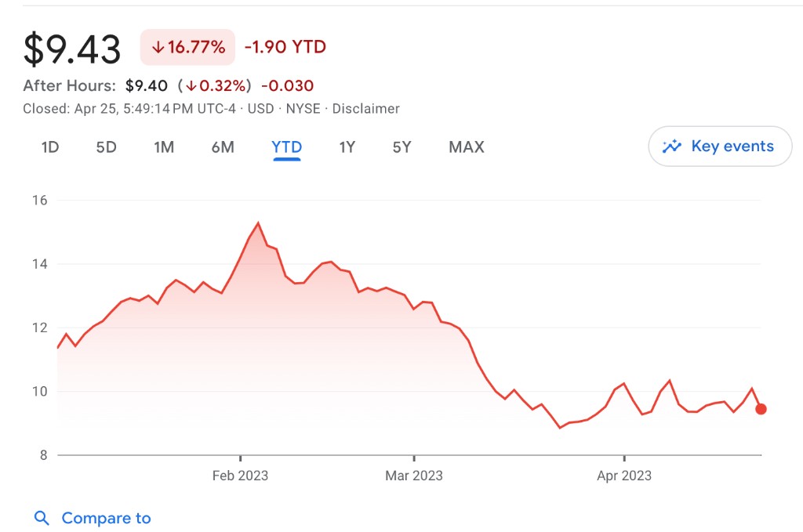Image resolution: width=803 pixels, height=532 pixels.
Task: Show the 1Y price chart
Action: pyautogui.click(x=347, y=147)
